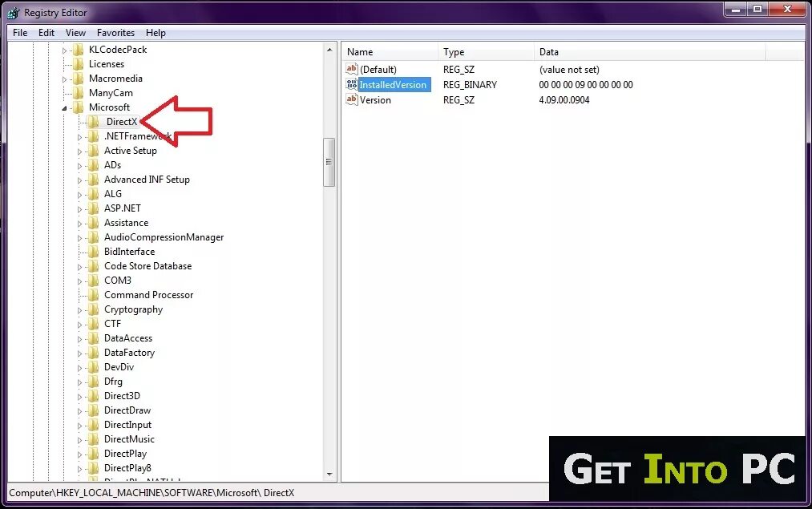Close the Registry Editor window
This screenshot has height=509, width=812.
tap(787, 10)
